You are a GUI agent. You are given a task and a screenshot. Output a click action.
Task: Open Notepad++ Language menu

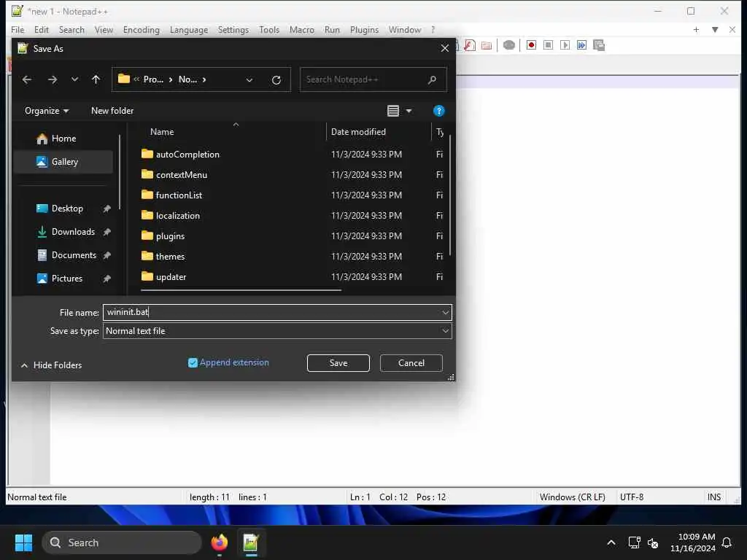tap(189, 29)
